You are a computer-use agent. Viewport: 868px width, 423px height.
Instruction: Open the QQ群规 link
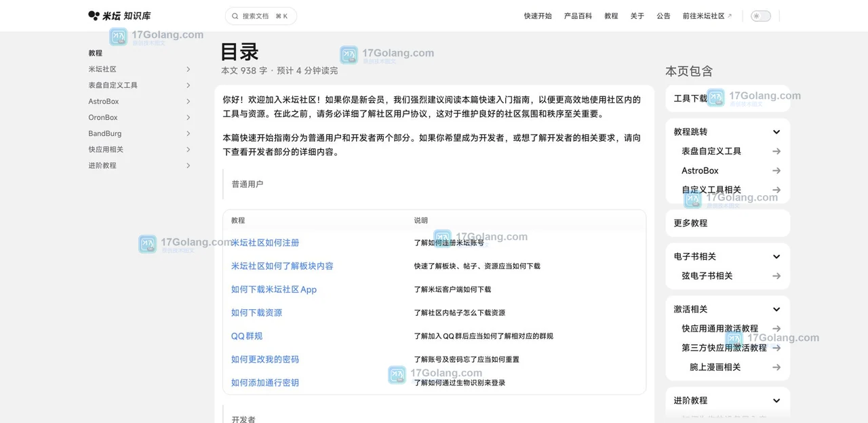pyautogui.click(x=247, y=336)
